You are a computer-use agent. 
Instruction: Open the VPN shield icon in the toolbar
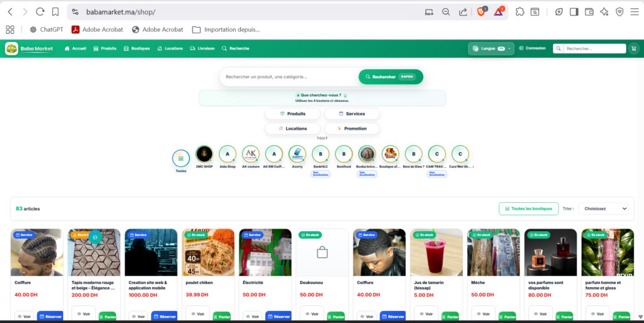(x=619, y=12)
